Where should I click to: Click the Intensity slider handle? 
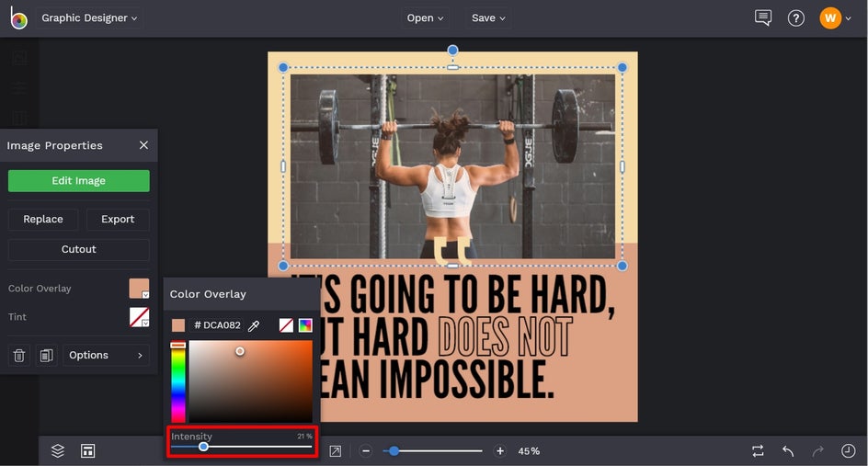pyautogui.click(x=204, y=447)
